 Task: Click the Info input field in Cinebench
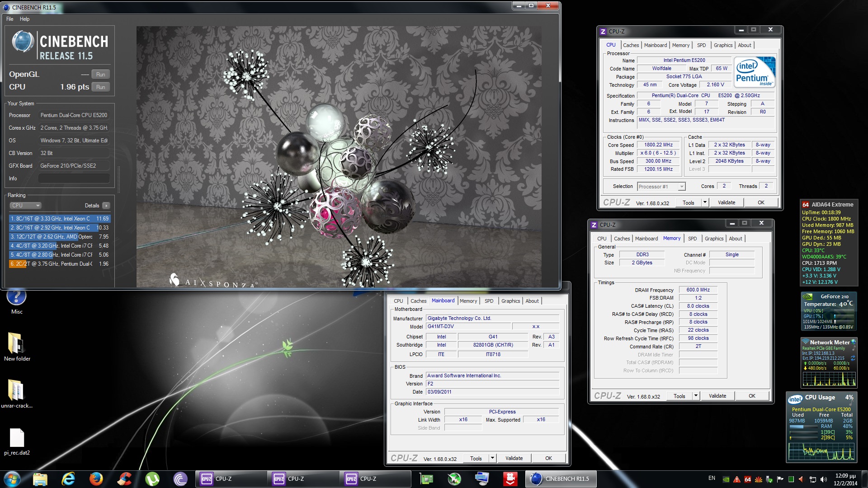pos(74,178)
